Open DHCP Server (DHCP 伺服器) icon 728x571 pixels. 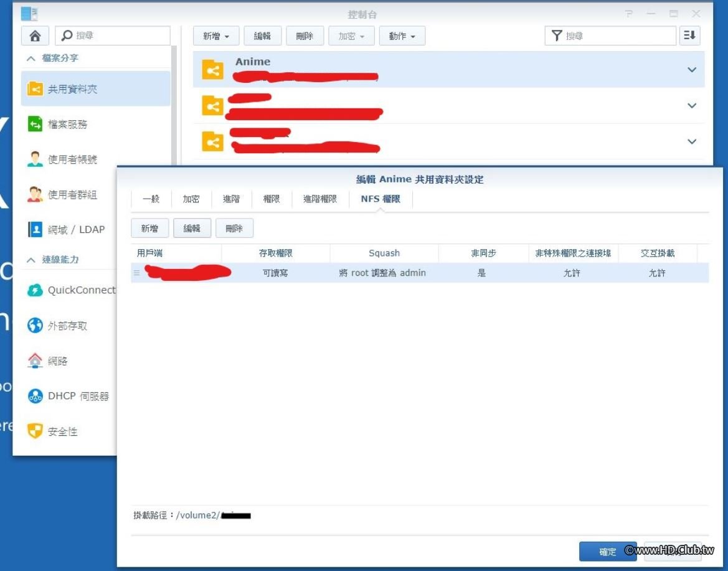click(x=35, y=396)
